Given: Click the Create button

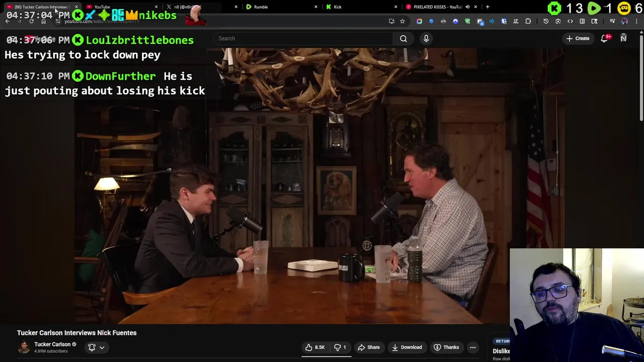Looking at the screenshot, I should [x=578, y=38].
